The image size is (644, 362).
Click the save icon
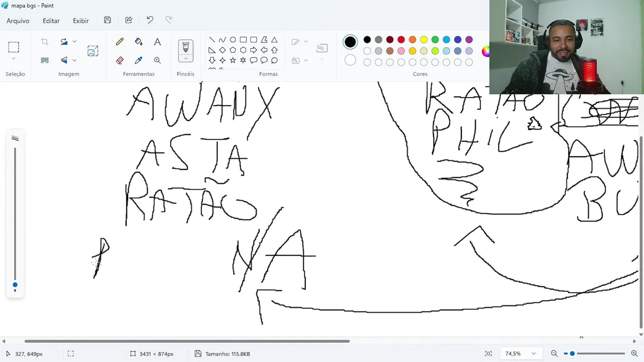pos(107,20)
